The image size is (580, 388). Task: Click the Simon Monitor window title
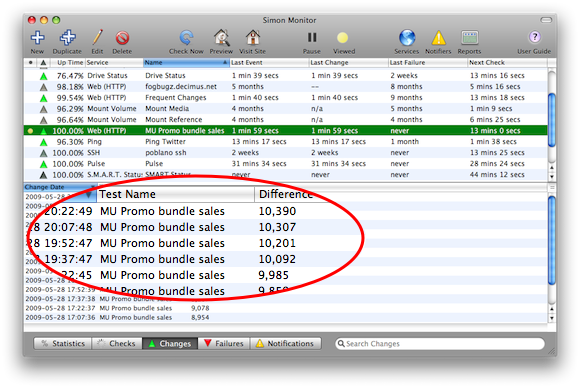pos(289,20)
